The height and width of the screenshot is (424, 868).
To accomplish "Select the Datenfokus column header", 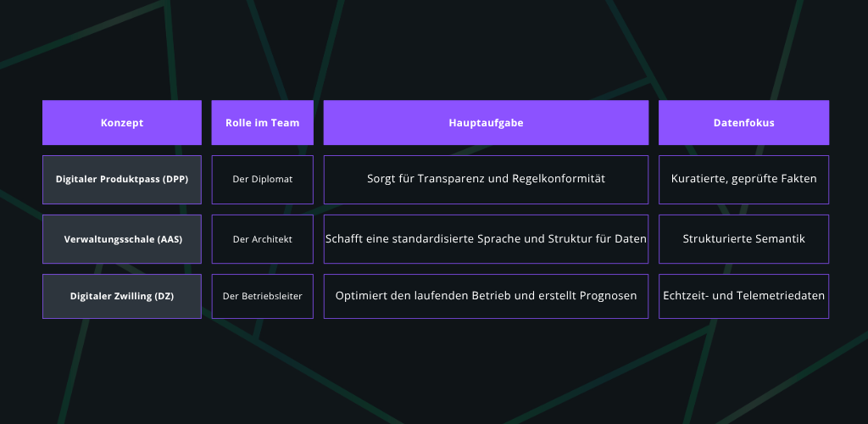I will pyautogui.click(x=743, y=123).
